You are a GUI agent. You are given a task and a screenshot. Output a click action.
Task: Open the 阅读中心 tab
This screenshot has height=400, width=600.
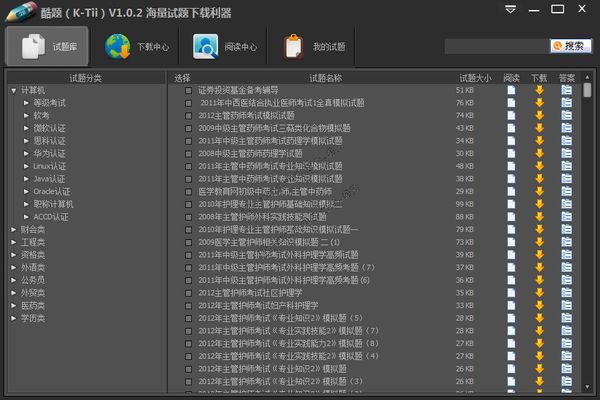tap(225, 47)
